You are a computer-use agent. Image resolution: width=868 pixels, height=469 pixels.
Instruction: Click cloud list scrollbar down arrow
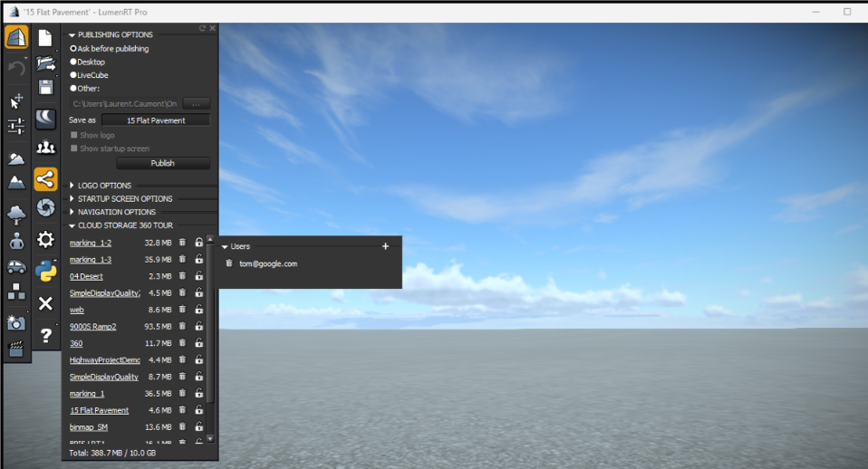coord(210,438)
